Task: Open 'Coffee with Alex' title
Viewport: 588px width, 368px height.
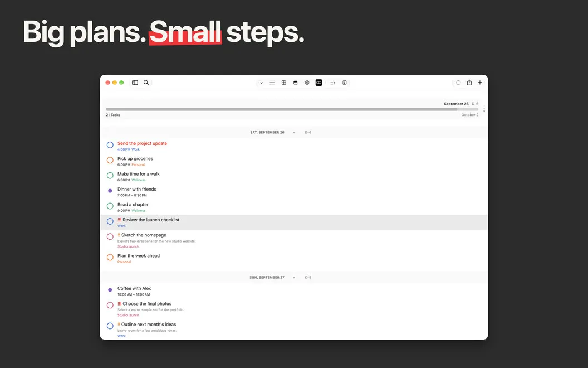Action: [134, 288]
